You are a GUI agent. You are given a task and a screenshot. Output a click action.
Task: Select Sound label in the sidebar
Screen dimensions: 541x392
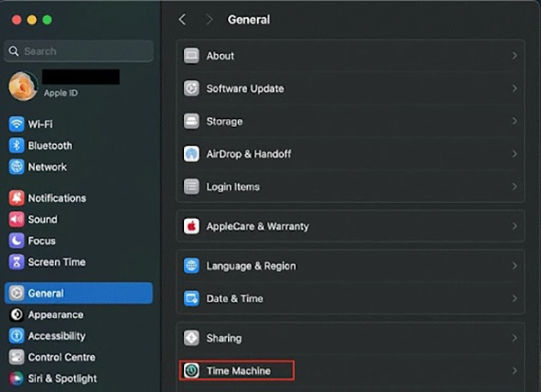coord(42,219)
